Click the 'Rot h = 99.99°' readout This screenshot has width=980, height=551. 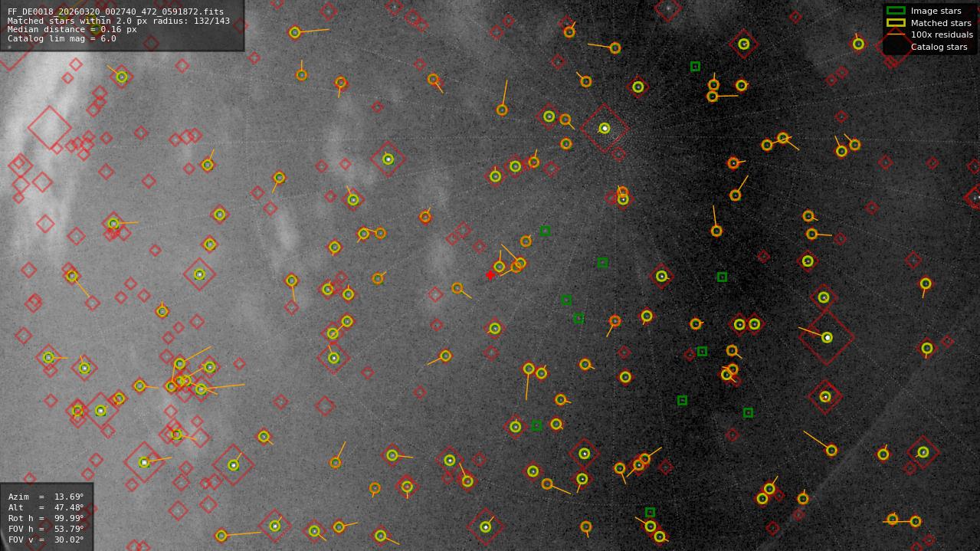(46, 519)
